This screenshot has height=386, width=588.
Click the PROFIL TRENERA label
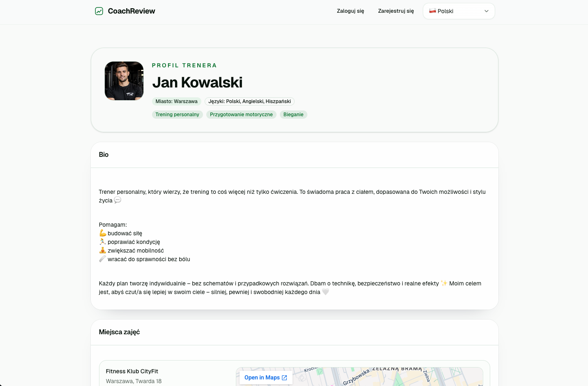tap(184, 65)
